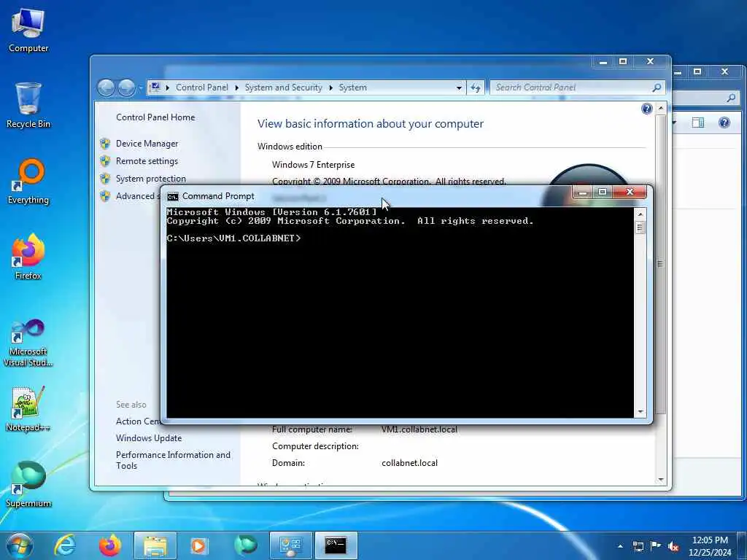Click the background window's preview pane icon
Viewport: 747px width, 560px height.
pos(698,122)
